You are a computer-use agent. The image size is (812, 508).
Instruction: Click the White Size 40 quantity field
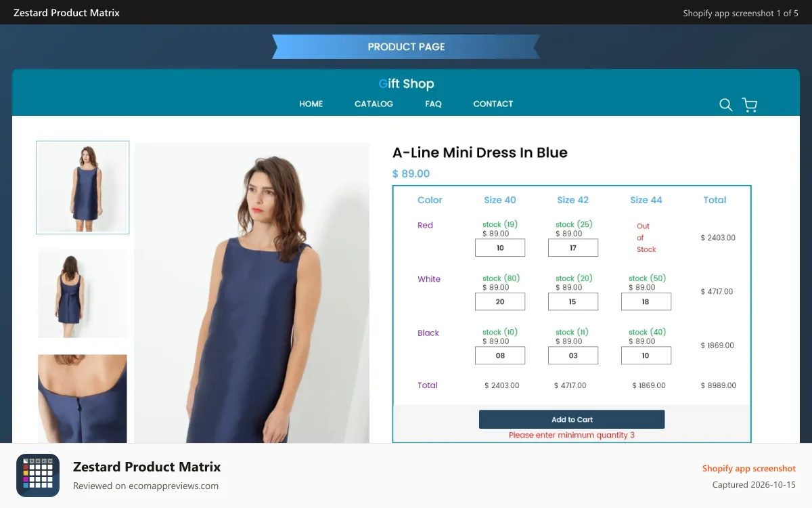(500, 301)
